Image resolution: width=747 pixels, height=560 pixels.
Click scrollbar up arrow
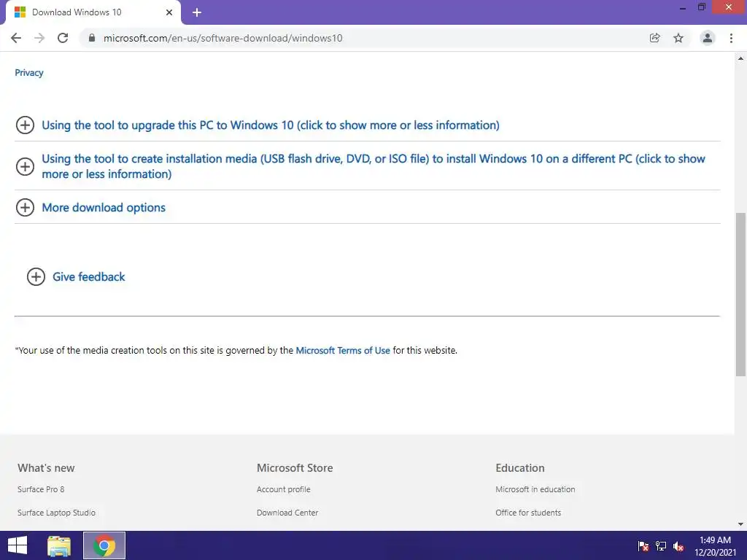(741, 58)
